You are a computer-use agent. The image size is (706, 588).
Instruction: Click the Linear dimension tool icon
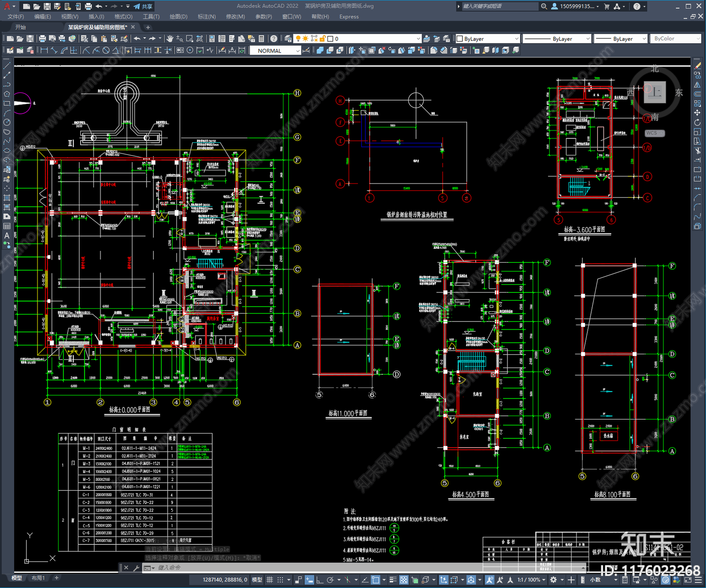point(44,50)
